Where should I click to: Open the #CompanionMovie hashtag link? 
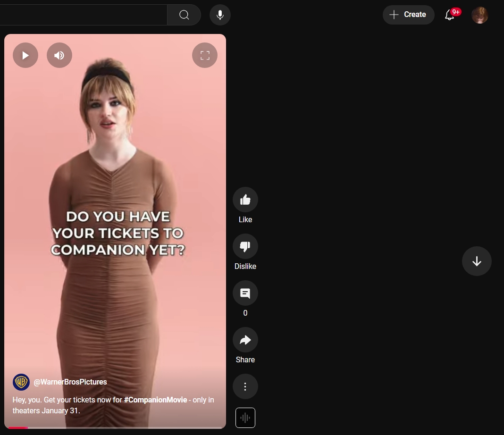coord(156,400)
